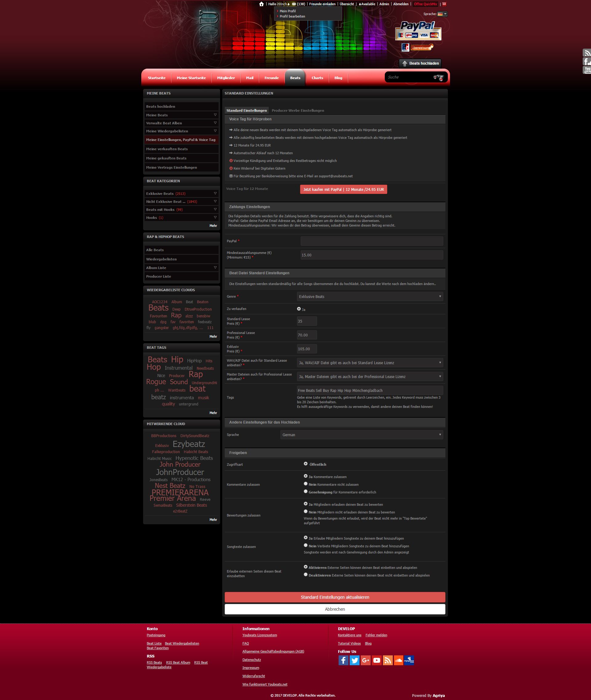
Task: Open the WAV/AIF Standard Lease dropdown
Action: click(370, 363)
